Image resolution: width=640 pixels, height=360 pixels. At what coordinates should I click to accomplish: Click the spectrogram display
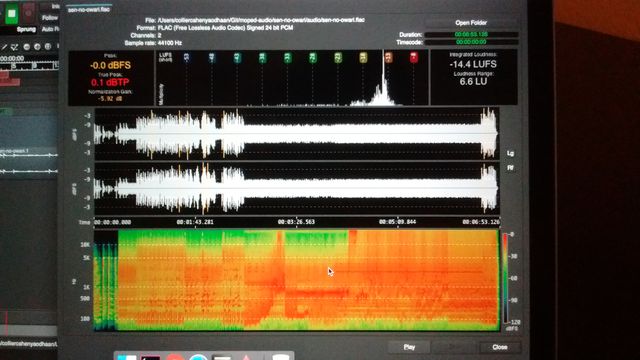[x=296, y=280]
